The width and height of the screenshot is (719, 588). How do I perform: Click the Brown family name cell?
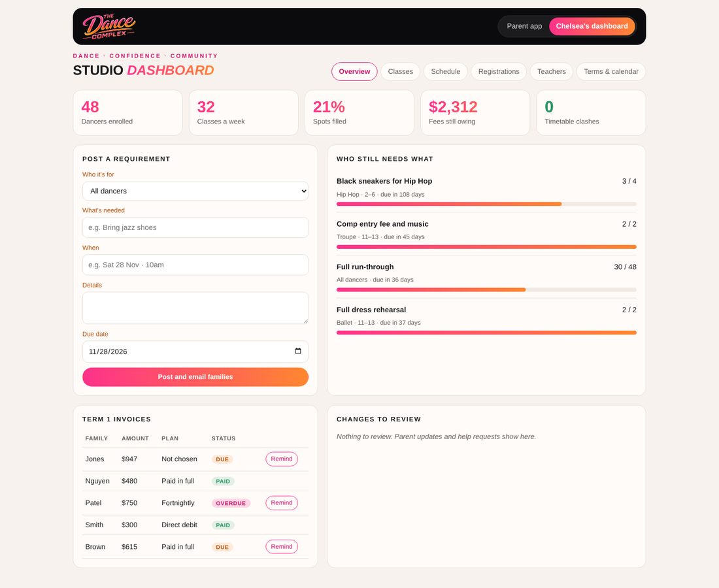pos(95,547)
